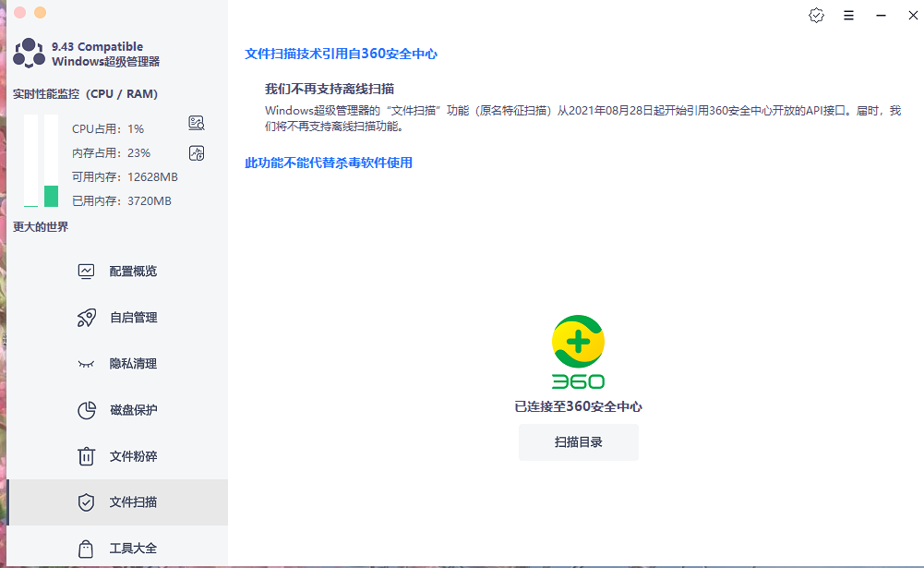Click the verified badge icon in title bar

(x=816, y=16)
